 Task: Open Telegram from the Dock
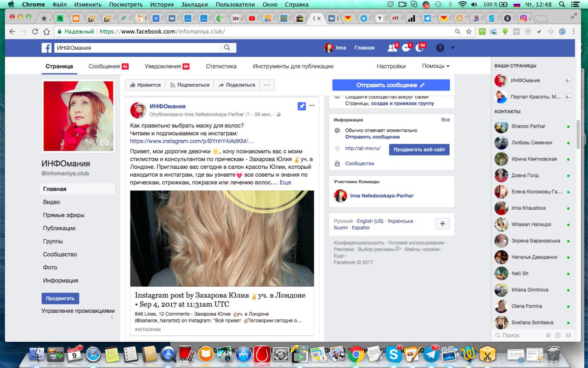point(431,354)
